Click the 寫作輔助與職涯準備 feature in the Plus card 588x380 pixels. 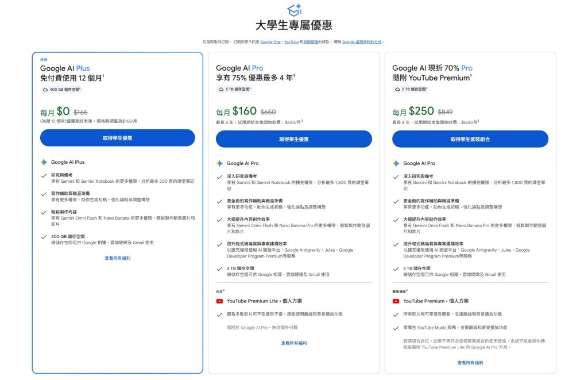71,193
